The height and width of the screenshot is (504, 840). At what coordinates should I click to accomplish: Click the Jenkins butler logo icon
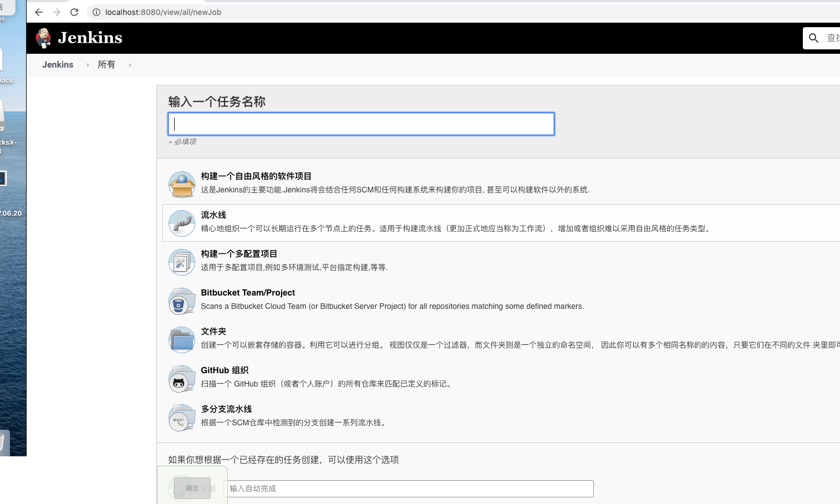coord(43,38)
